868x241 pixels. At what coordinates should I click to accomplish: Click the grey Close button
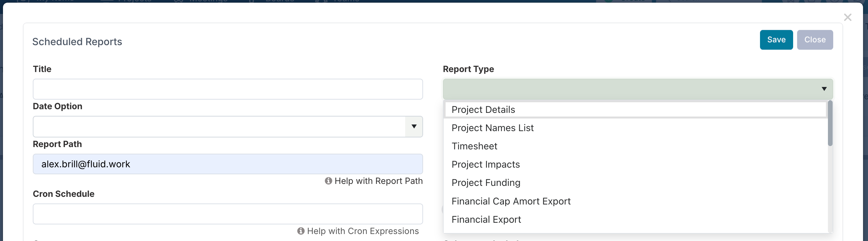814,40
